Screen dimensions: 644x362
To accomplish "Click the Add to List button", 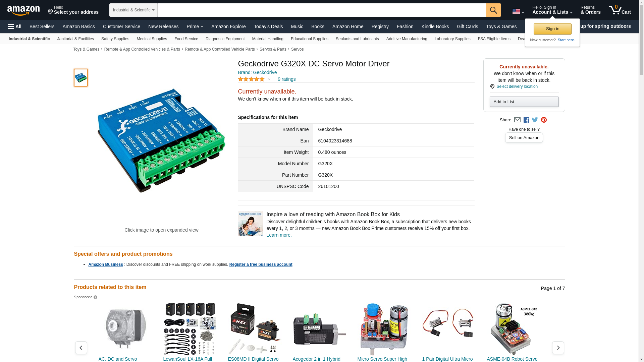I will 524,102.
